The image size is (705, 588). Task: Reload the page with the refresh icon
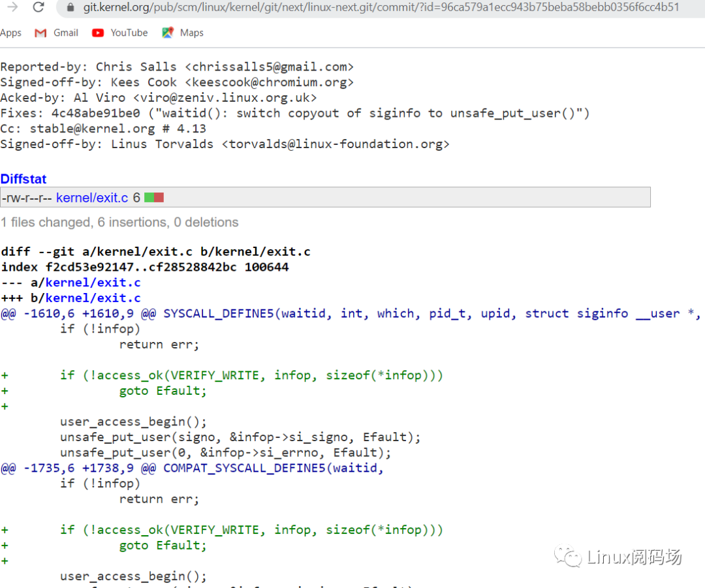point(39,7)
